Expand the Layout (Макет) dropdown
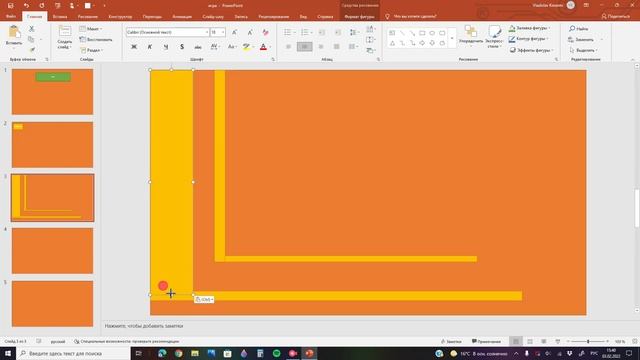 point(91,29)
